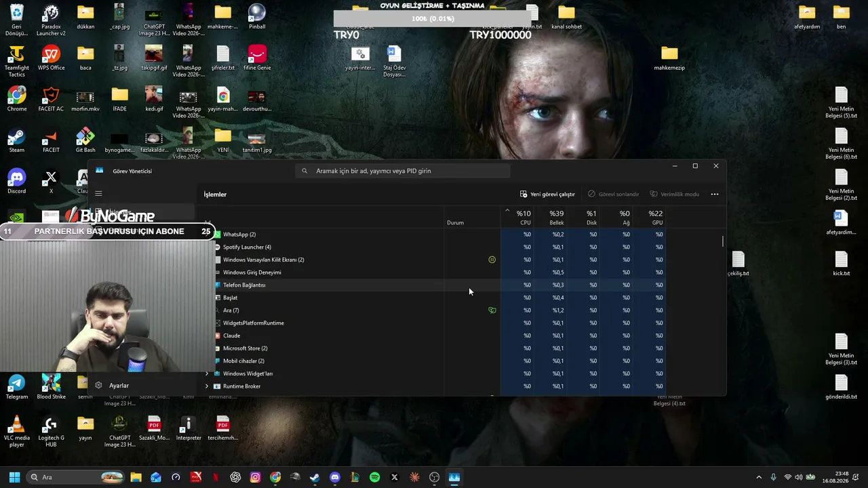Viewport: 868px width, 488px height.
Task: Select the Logitech G HUB desktop icon
Action: (x=51, y=431)
